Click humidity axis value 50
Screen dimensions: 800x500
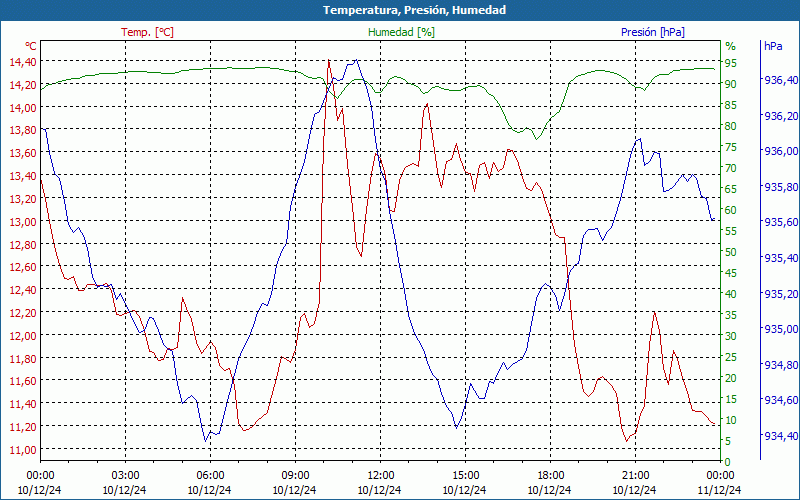click(731, 252)
